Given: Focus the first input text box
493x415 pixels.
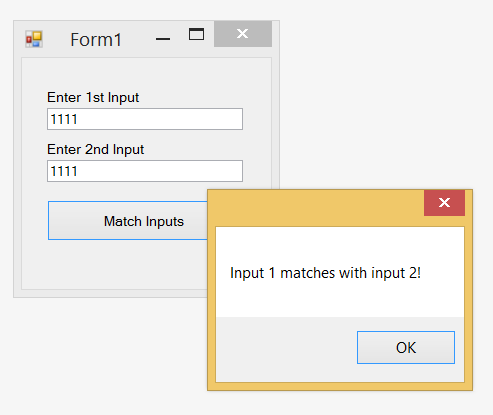Looking at the screenshot, I should [145, 119].
